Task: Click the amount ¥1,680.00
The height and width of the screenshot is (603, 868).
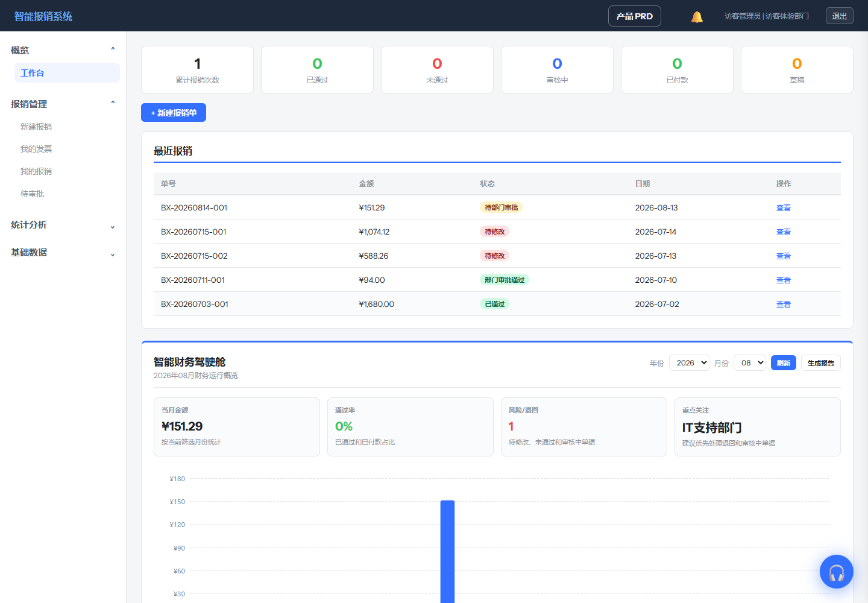Action: 377,304
